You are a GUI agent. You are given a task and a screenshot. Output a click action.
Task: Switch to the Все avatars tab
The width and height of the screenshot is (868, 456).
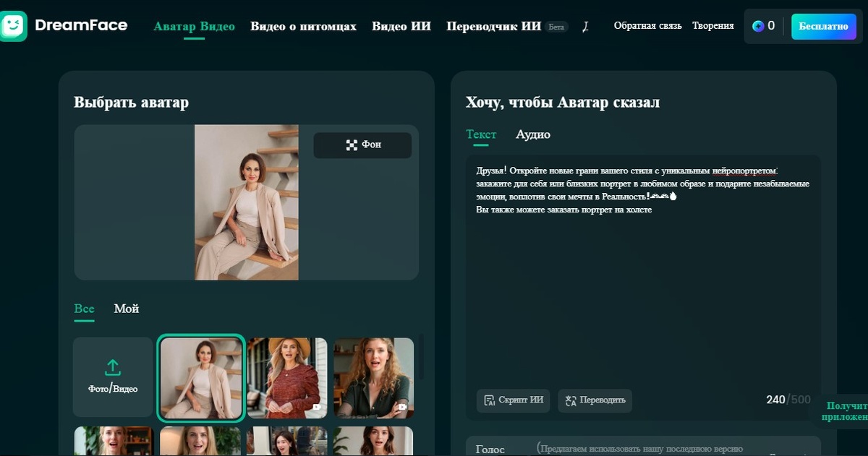[x=84, y=309]
